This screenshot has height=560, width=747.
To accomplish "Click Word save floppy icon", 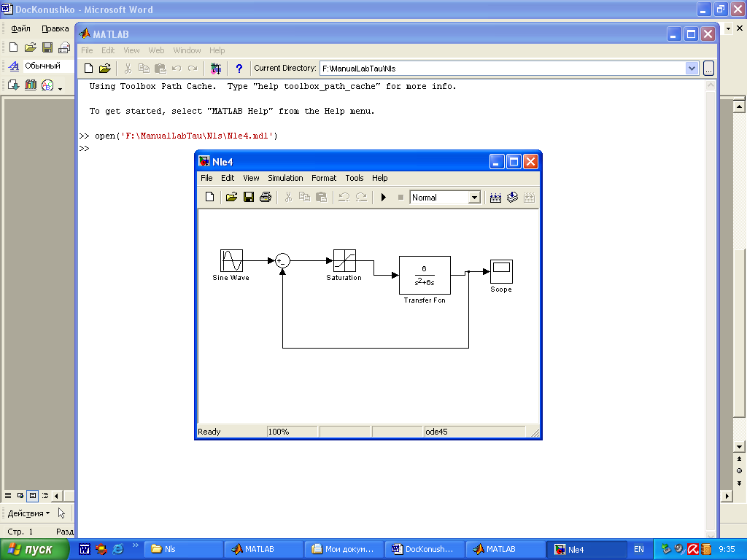I will [x=47, y=47].
